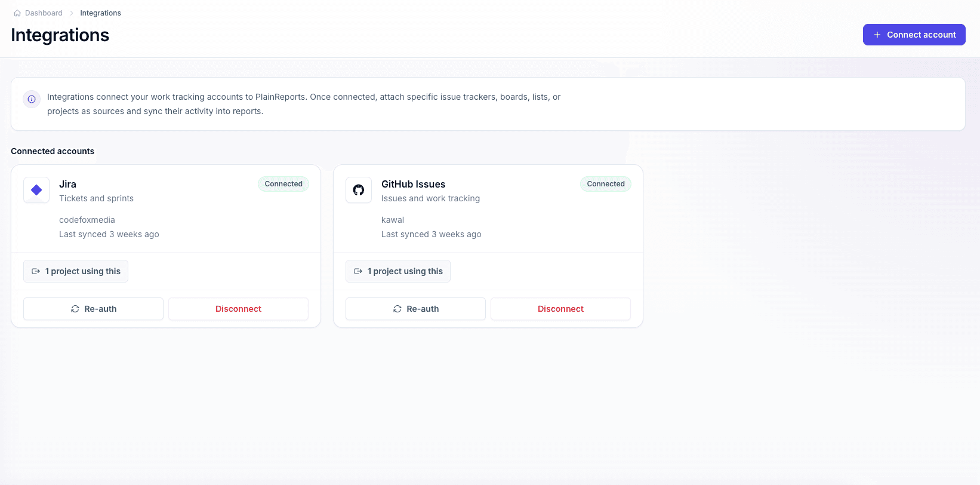This screenshot has width=980, height=485.
Task: Click the Issues and work tracking subtitle
Action: (x=430, y=198)
